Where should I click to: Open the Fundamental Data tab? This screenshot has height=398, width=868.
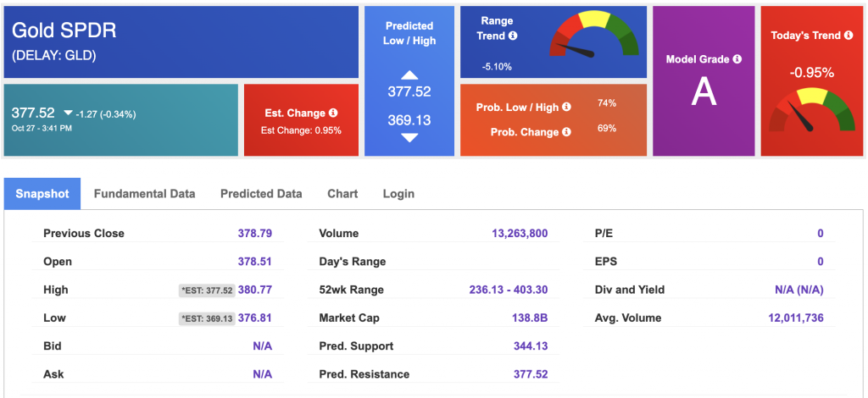(144, 194)
